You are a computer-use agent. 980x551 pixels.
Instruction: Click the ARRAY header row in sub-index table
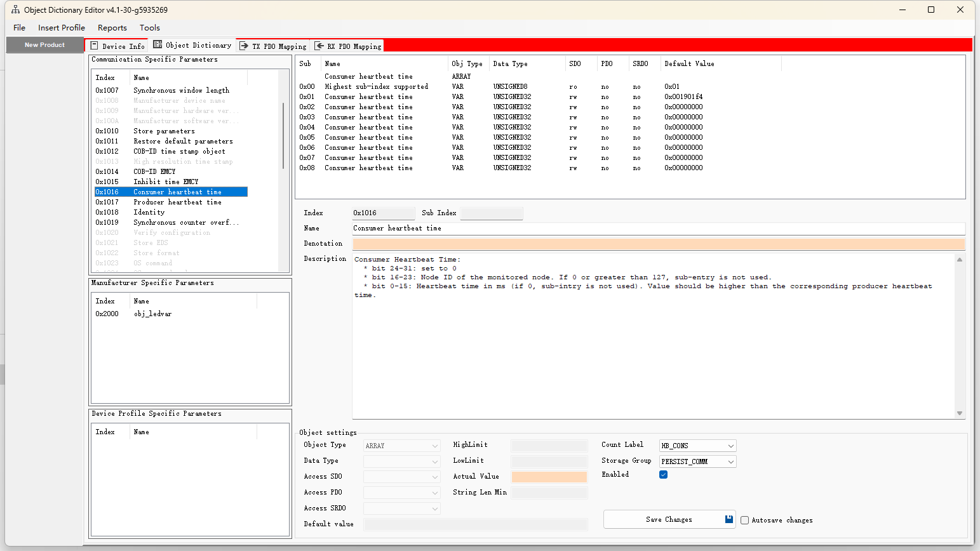(540, 76)
